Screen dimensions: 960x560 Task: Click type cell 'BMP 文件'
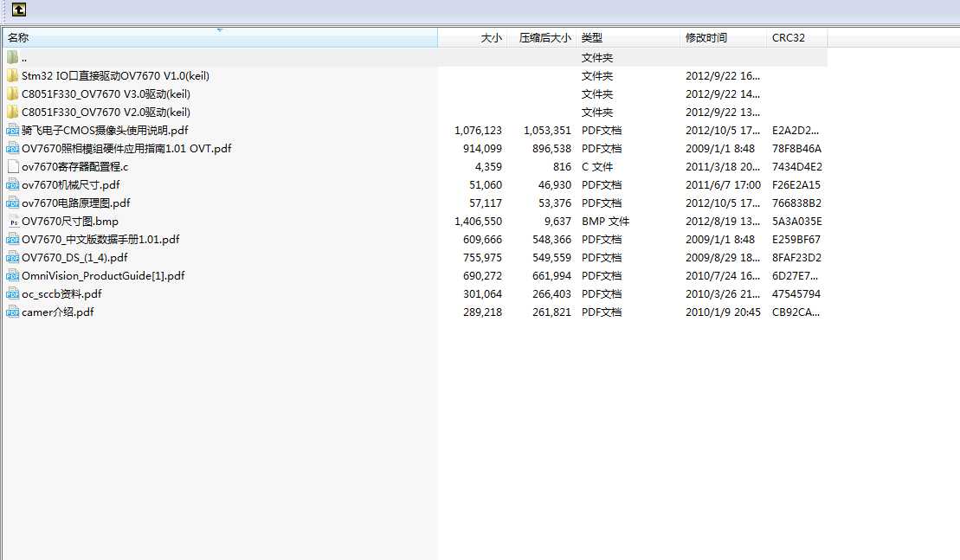pos(605,222)
